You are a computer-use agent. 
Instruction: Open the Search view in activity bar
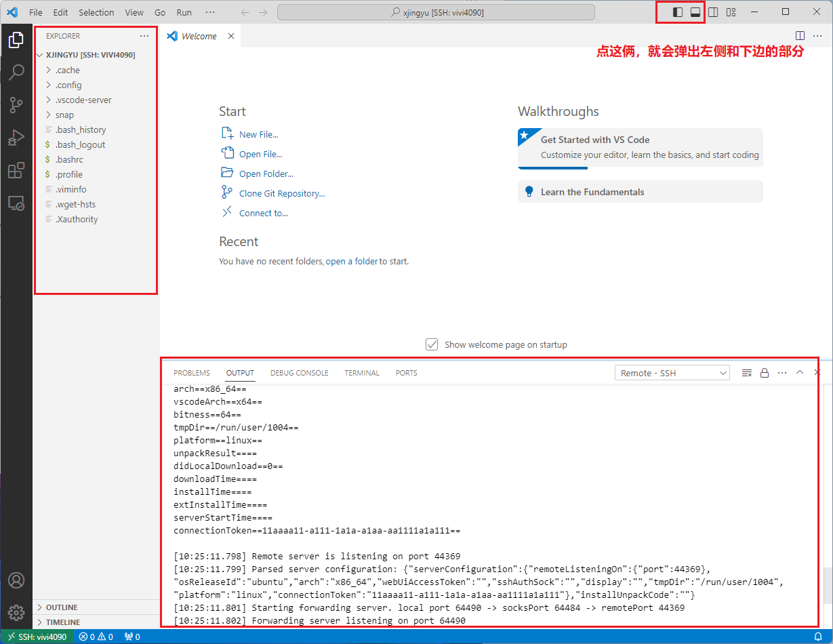(16, 73)
